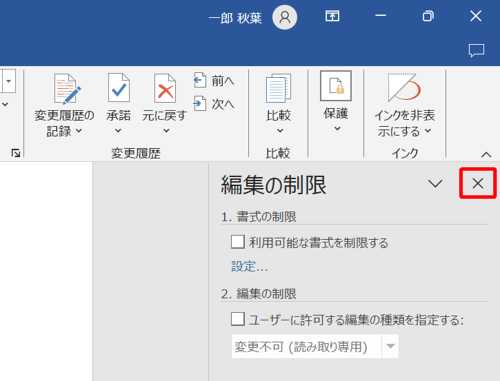This screenshot has width=500, height=381.
Task: Click the Protect (保護) lock icon
Action: point(336,86)
